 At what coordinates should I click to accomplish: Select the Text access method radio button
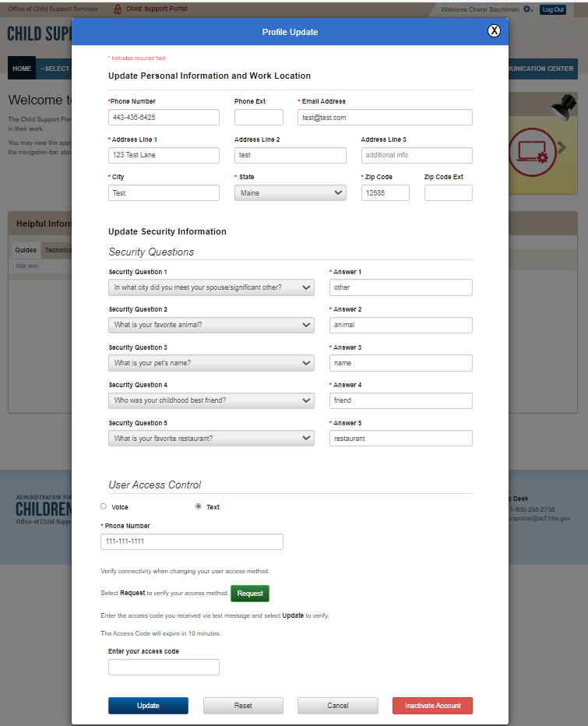(x=199, y=506)
